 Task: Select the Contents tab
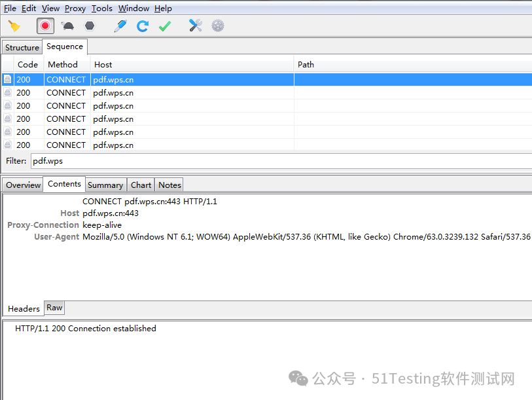click(x=64, y=184)
